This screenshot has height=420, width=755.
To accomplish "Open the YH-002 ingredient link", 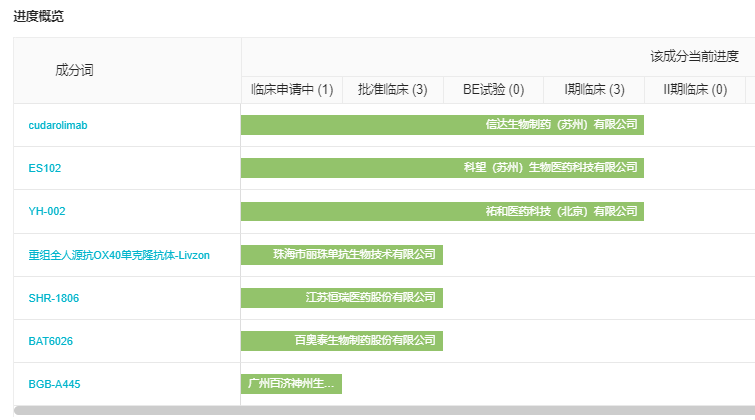I will (x=47, y=211).
